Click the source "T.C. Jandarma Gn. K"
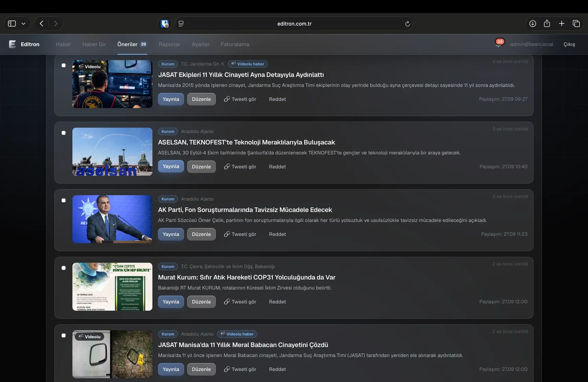 [x=203, y=64]
